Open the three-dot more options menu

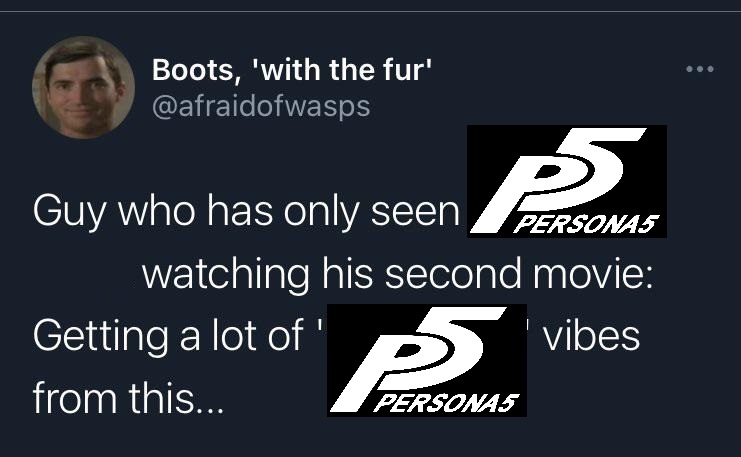699,69
